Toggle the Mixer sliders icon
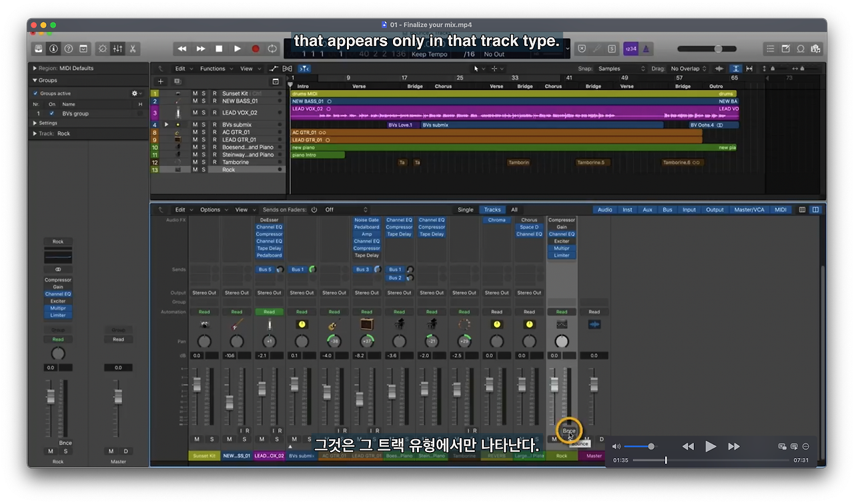This screenshot has height=504, width=854. click(x=117, y=49)
